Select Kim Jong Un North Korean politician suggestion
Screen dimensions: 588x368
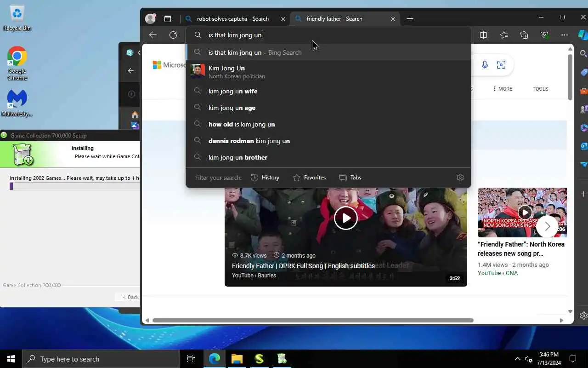pos(328,72)
